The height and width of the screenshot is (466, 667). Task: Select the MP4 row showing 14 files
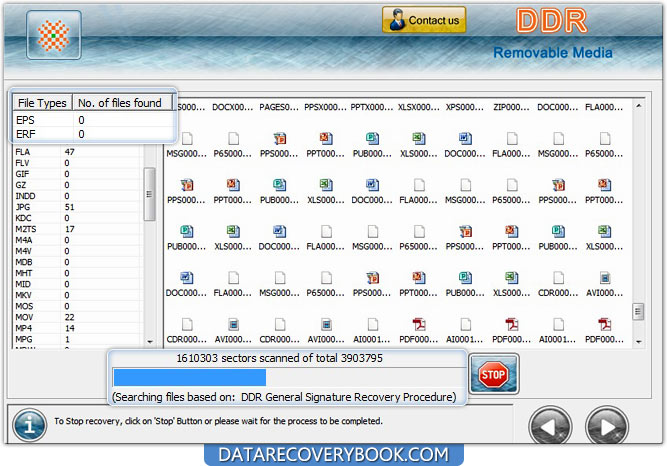78,329
